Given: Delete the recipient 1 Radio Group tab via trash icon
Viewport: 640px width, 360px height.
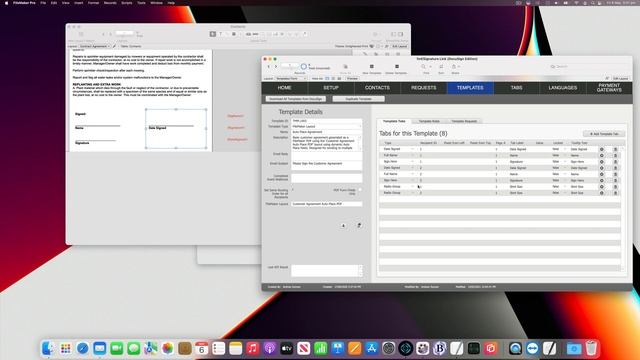Looking at the screenshot, I should click(x=616, y=187).
